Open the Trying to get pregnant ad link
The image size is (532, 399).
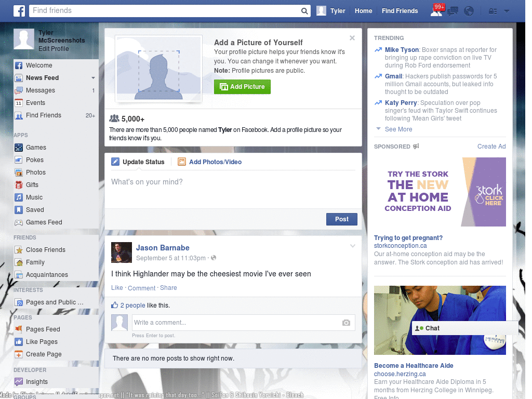(x=408, y=238)
